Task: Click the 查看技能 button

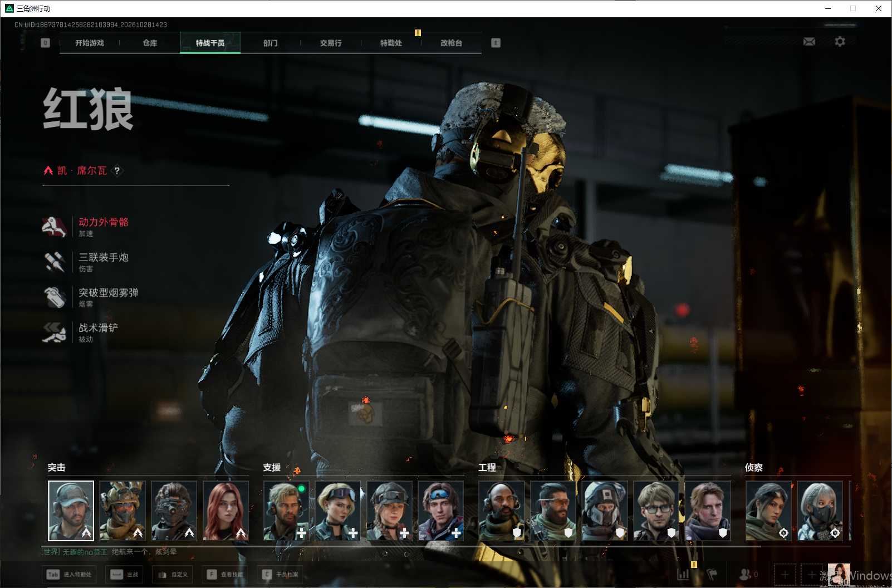Action: click(226, 574)
